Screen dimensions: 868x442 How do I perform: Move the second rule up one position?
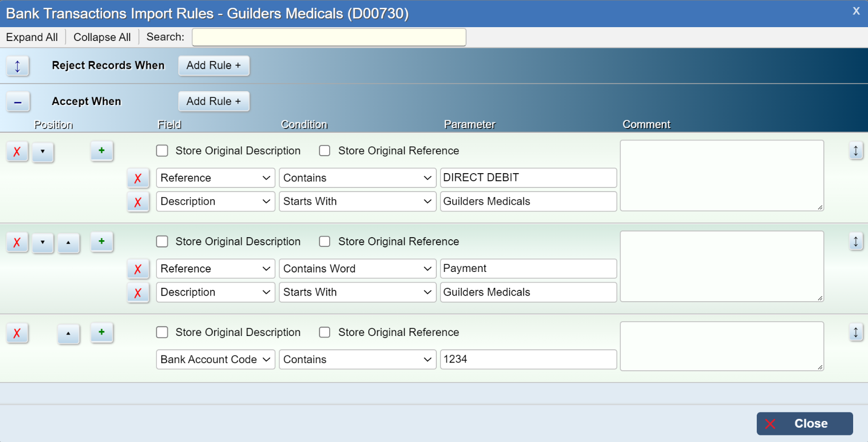[68, 242]
